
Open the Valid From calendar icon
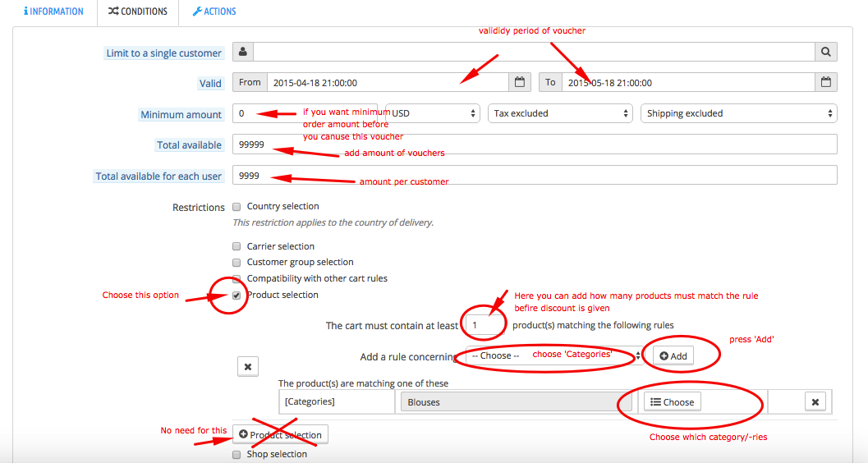coord(519,82)
